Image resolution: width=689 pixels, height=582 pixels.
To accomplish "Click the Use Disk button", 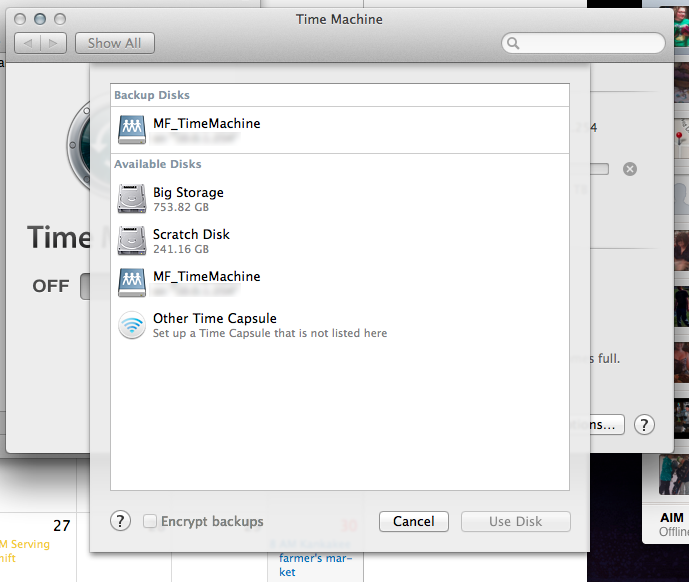I will (515, 521).
